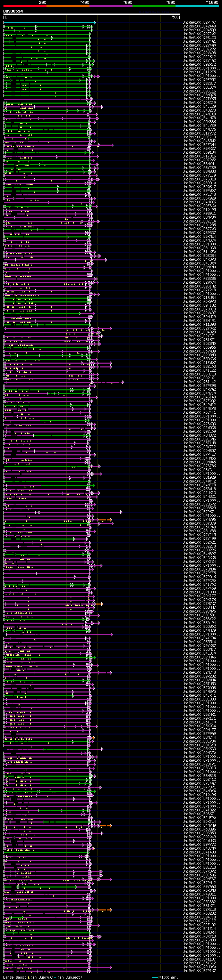Open hit UniRef100_Q2V4A2
This screenshot has height=980, width=222.
pyautogui.click(x=199, y=61)
